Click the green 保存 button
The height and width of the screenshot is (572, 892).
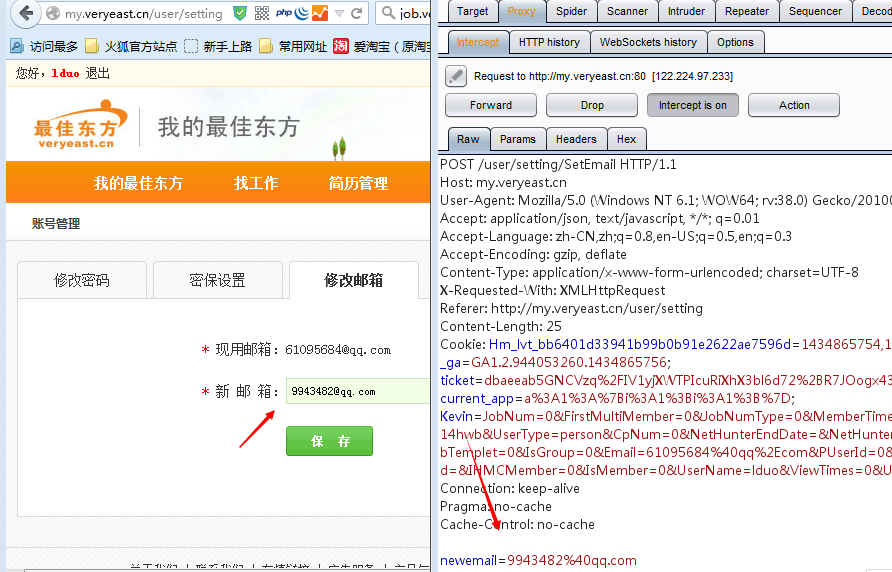click(x=329, y=441)
